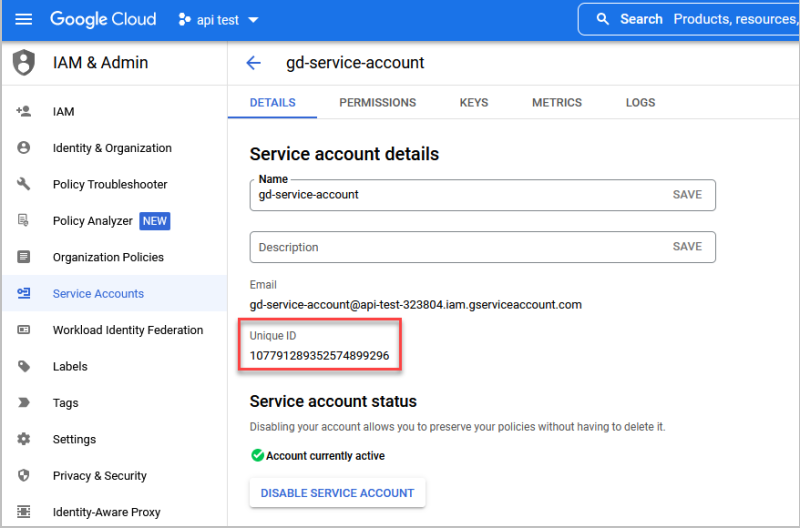800x528 pixels.
Task: Open the api test project dropdown
Action: pos(219,20)
